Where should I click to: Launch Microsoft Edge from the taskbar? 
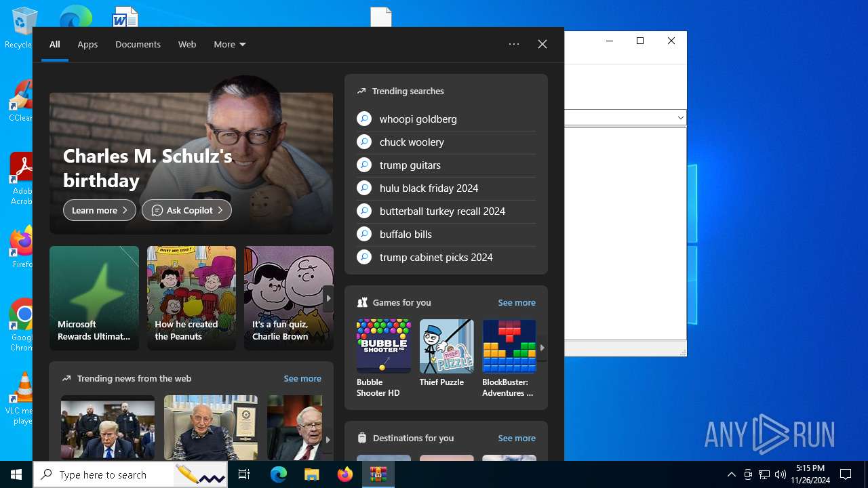[279, 474]
